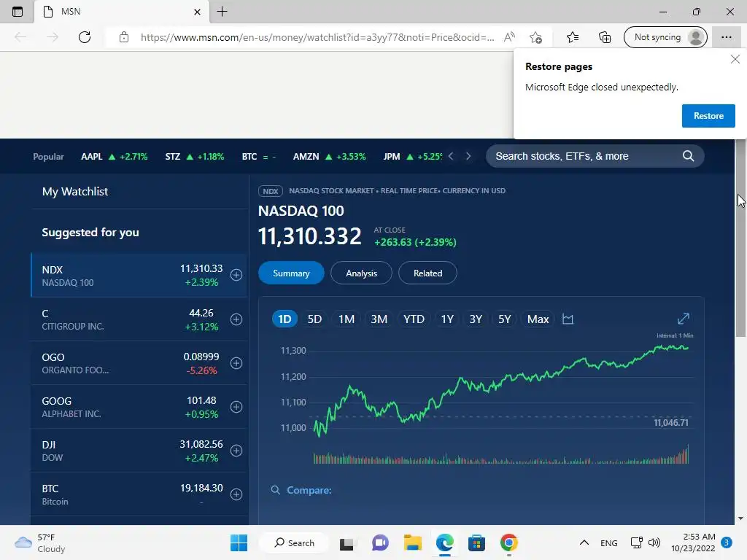Screen dimensions: 747x560
Task: Select the 1M chart range
Action: 347,319
